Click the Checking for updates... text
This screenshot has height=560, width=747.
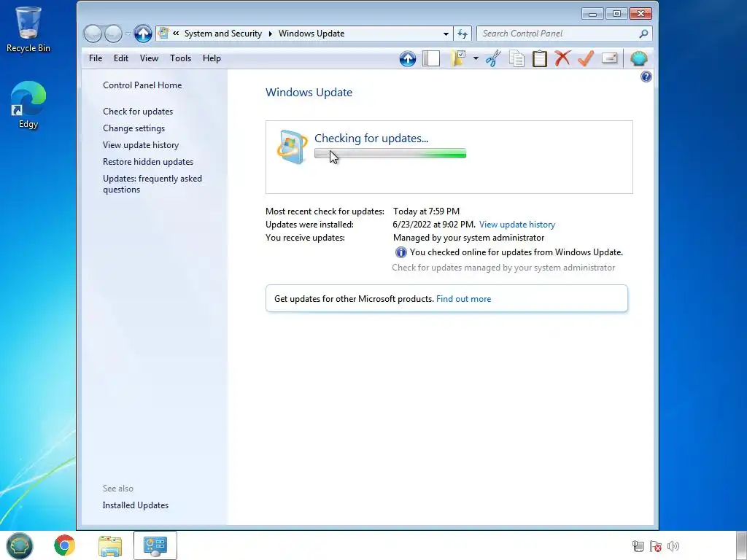[x=371, y=138]
